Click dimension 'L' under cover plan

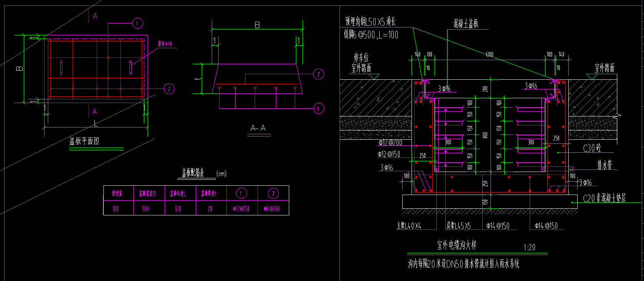pyautogui.click(x=96, y=123)
